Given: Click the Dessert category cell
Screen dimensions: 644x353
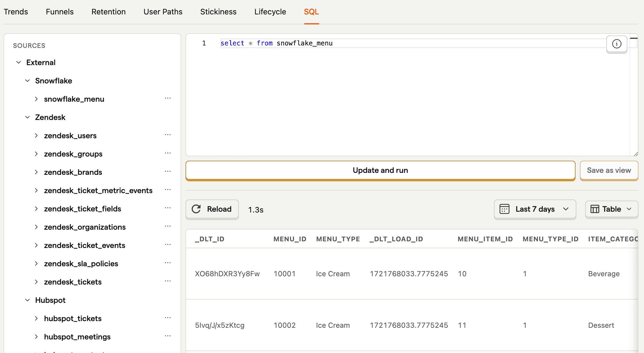Looking at the screenshot, I should pyautogui.click(x=601, y=325).
